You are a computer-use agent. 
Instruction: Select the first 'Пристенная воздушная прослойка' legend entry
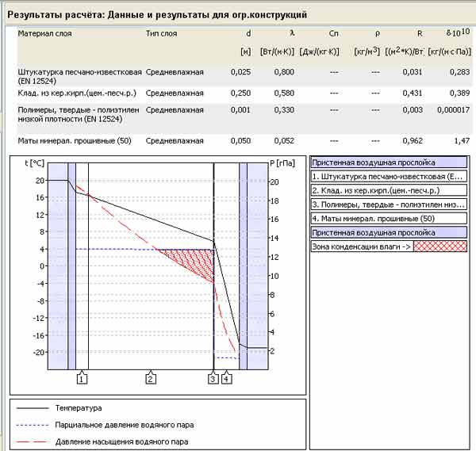click(389, 162)
